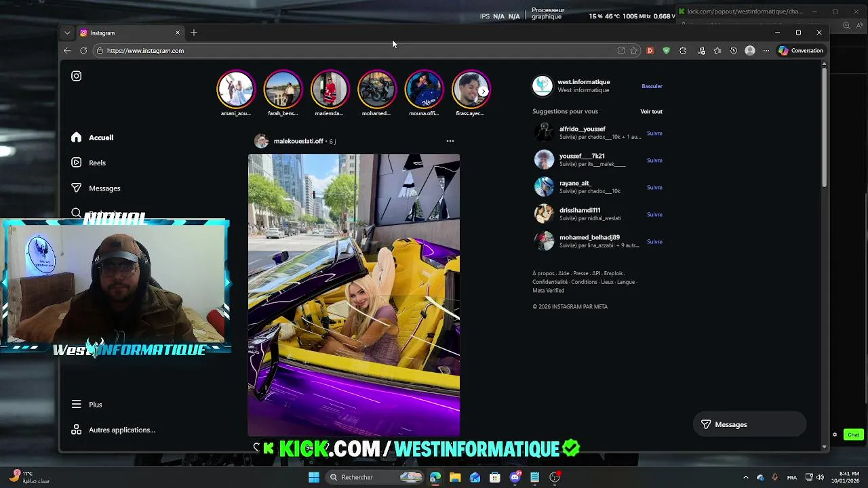Image resolution: width=868 pixels, height=488 pixels.
Task: Open browser settings three-dot menu
Action: click(x=766, y=50)
